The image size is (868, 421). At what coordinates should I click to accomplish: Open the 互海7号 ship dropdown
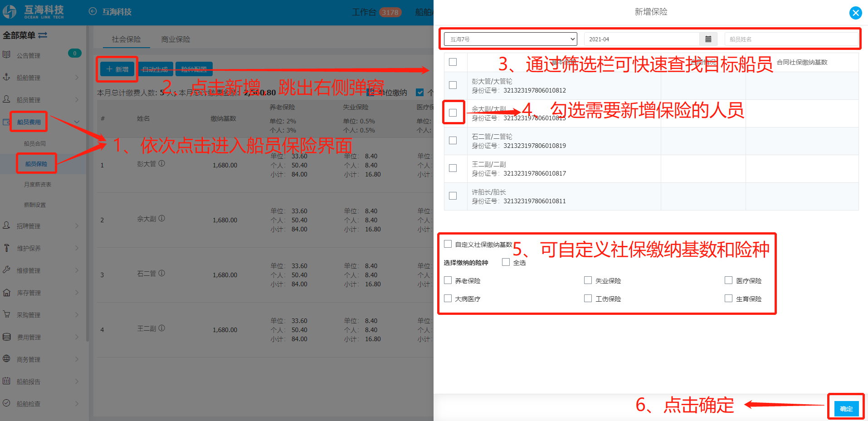point(510,39)
